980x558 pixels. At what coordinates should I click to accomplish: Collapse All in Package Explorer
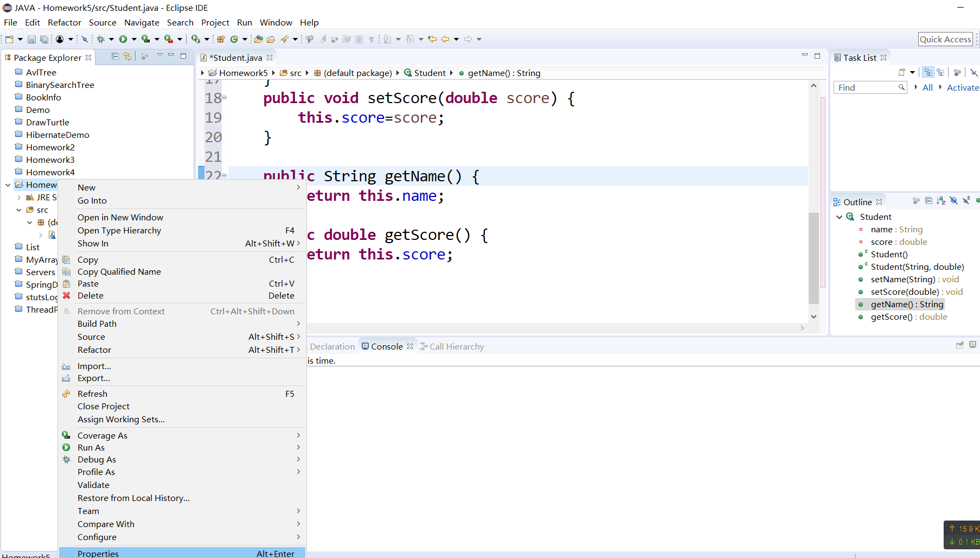tap(115, 56)
